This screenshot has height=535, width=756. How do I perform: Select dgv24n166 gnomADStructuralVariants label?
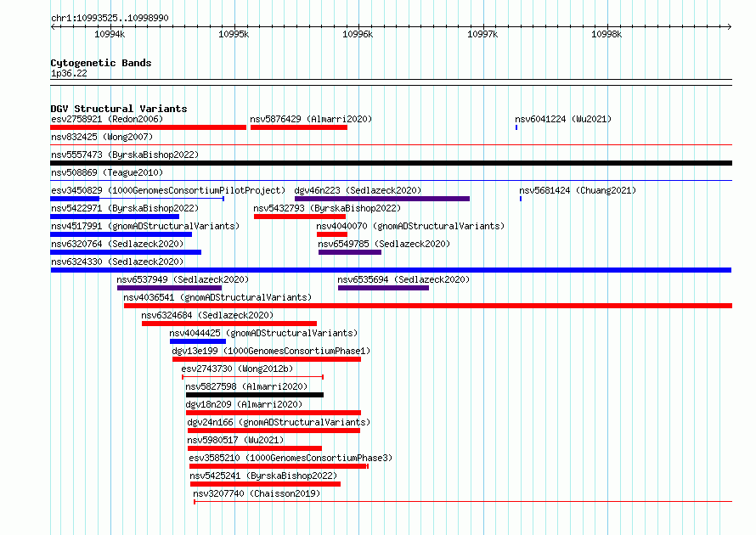279,422
